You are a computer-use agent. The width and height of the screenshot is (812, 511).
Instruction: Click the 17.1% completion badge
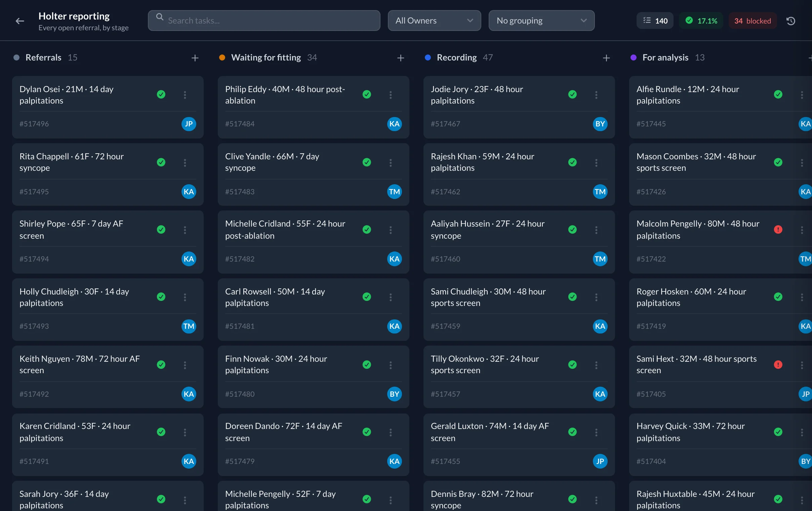point(701,21)
